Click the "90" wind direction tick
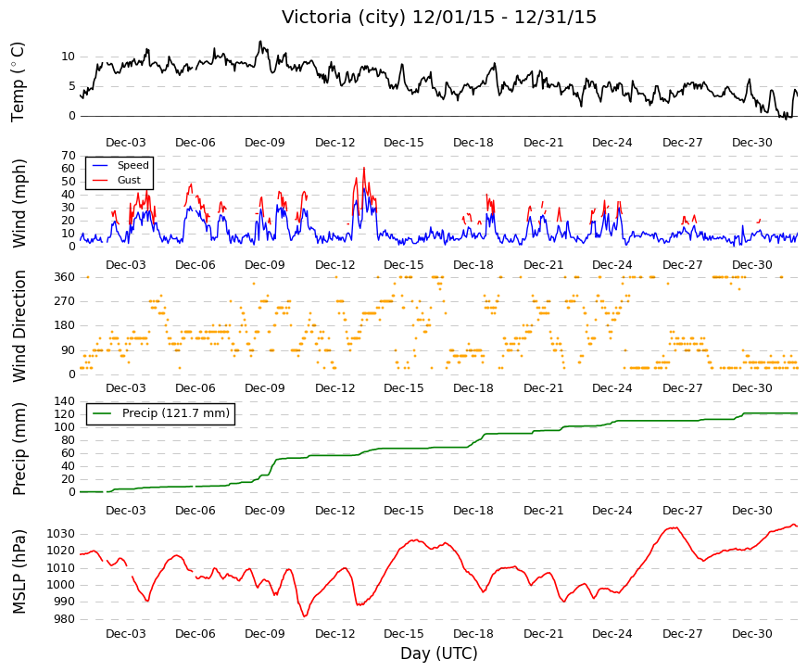This screenshot has width=807, height=672. [69, 350]
